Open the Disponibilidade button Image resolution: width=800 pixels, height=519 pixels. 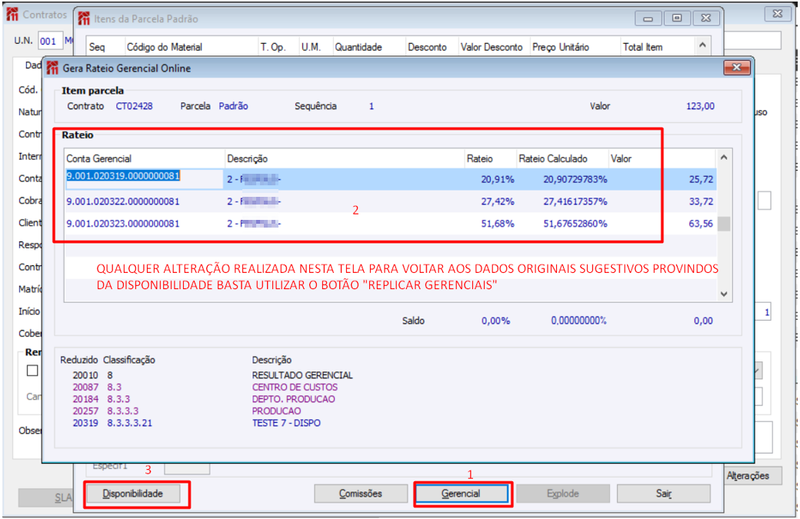pos(133,493)
